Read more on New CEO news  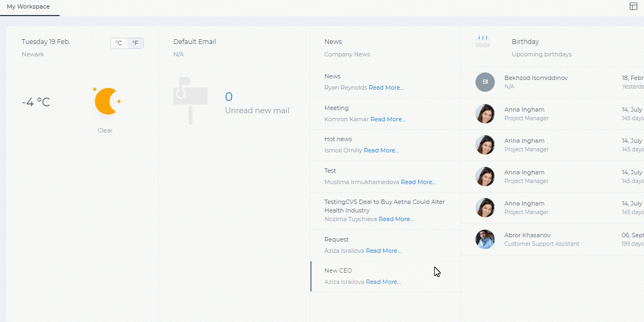[x=383, y=282]
